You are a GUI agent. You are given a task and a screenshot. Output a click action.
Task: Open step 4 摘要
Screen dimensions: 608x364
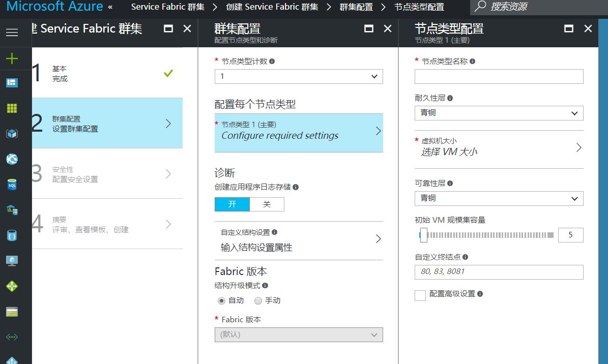click(x=107, y=224)
